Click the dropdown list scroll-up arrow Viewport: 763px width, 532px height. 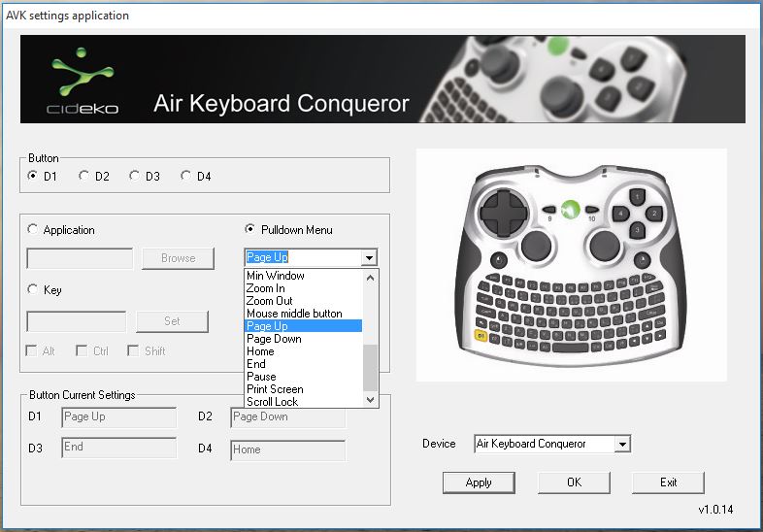pyautogui.click(x=370, y=278)
